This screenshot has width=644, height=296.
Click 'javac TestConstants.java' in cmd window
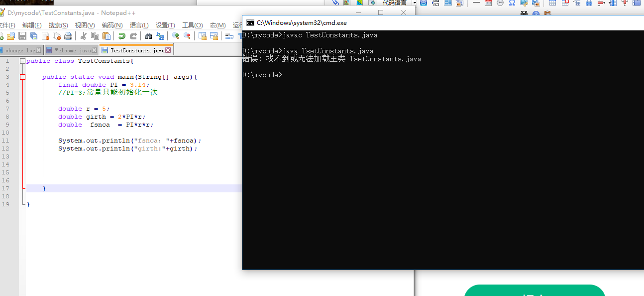click(x=329, y=35)
